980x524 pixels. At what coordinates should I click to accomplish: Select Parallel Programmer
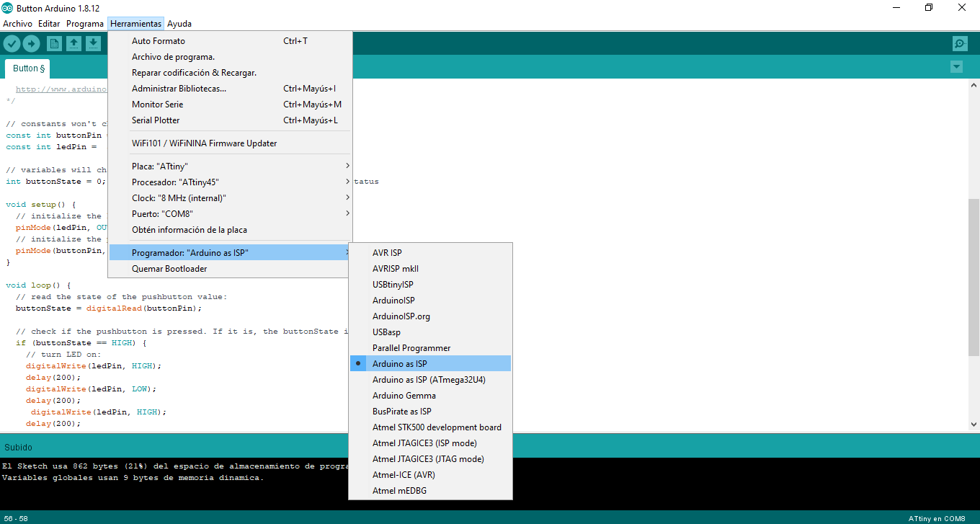430,348
